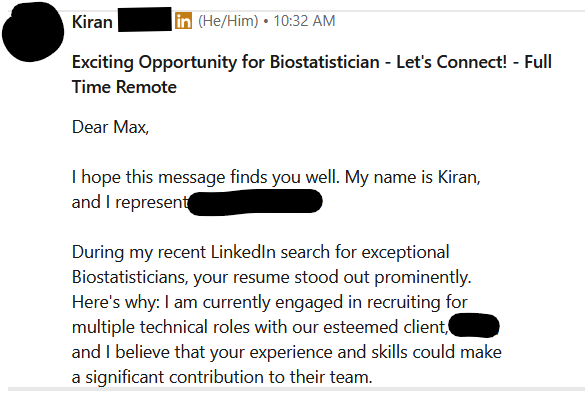This screenshot has height=395, width=585.
Task: Open the sender's blacked-out profile picture
Action: click(33, 32)
